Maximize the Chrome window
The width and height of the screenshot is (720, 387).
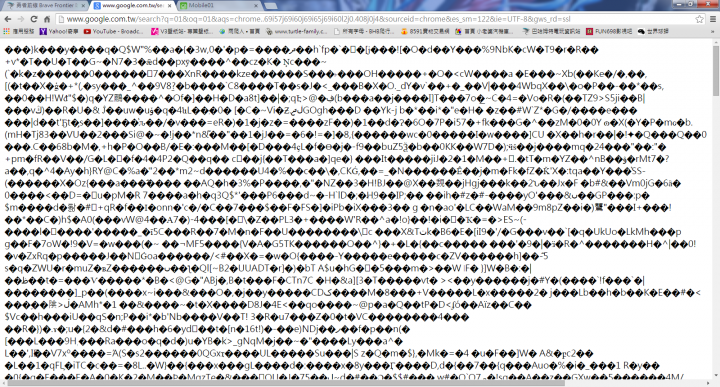(691, 3)
